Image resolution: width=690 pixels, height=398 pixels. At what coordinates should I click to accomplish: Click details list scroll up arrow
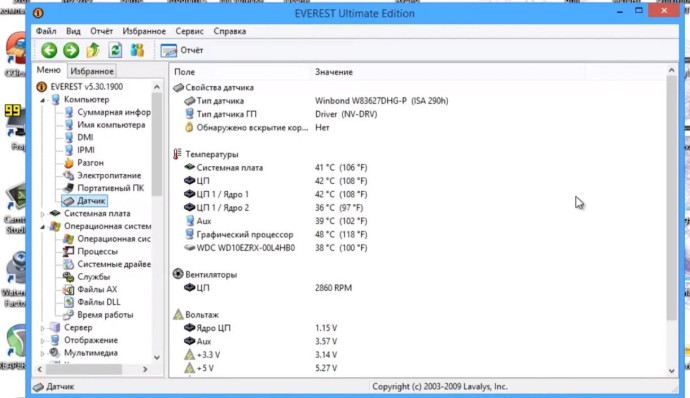(x=672, y=70)
